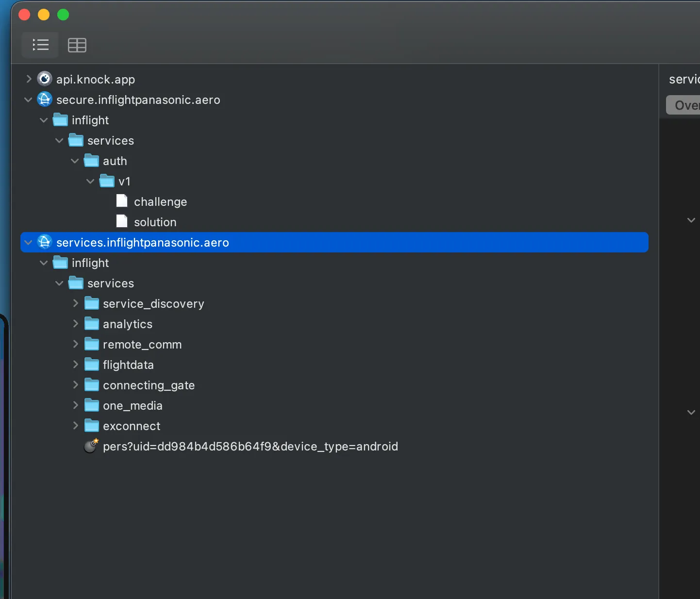Click the green full screen window button
This screenshot has width=700, height=599.
(63, 15)
